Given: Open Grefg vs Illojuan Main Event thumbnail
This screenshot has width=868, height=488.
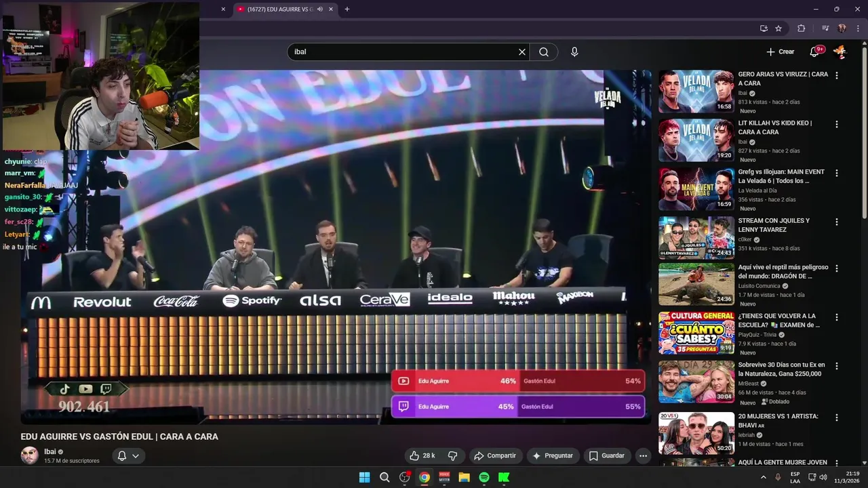Looking at the screenshot, I should (x=696, y=189).
